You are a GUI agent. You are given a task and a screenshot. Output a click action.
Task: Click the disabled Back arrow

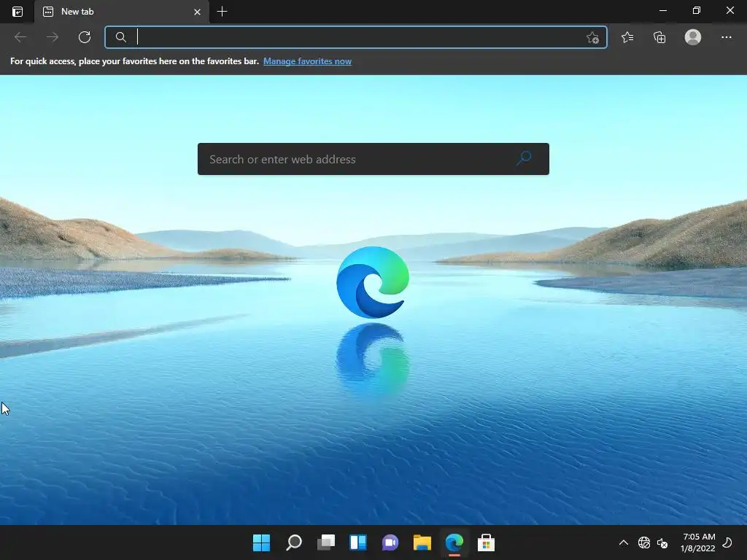(x=20, y=37)
